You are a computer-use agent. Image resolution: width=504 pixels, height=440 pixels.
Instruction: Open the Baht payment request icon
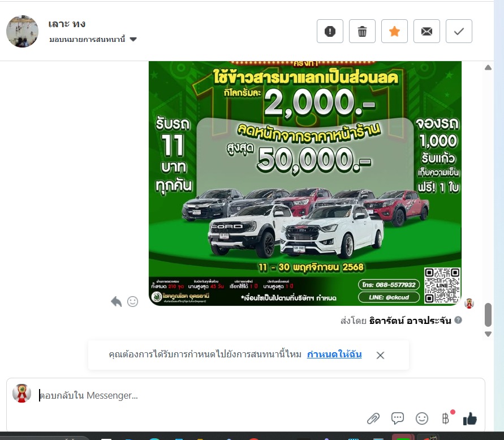tap(446, 418)
